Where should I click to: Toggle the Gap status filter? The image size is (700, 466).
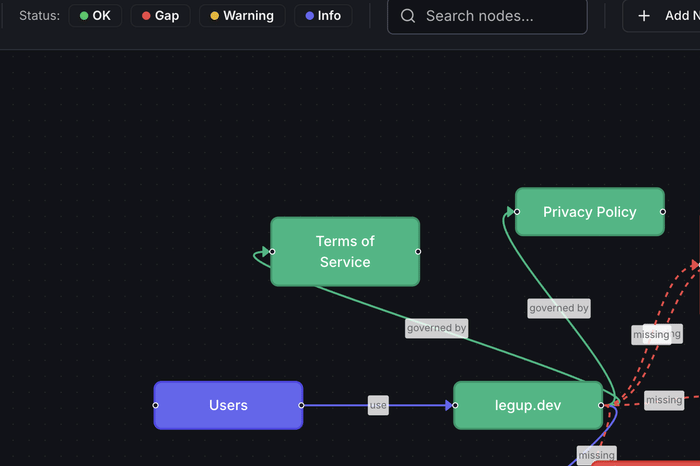(160, 16)
